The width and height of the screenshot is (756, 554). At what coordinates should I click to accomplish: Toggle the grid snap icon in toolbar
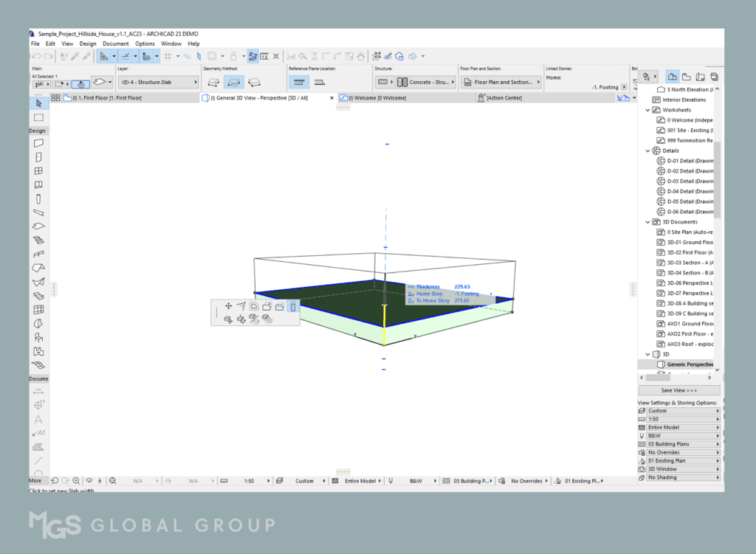coord(177,56)
